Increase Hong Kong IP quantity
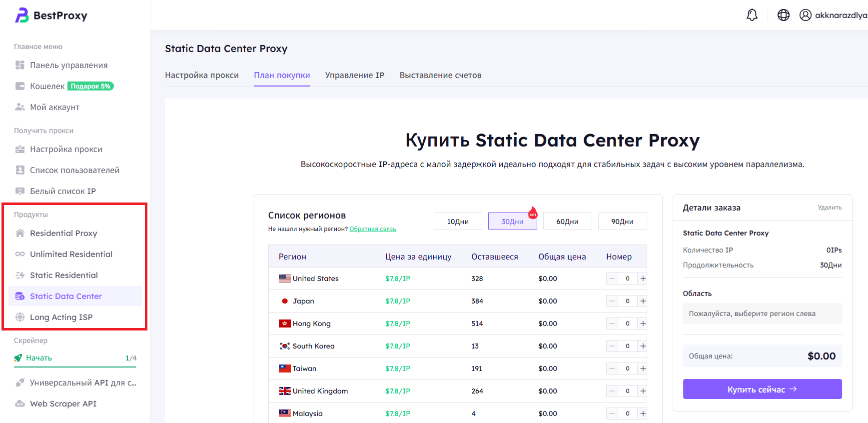The image size is (868, 423). [643, 323]
